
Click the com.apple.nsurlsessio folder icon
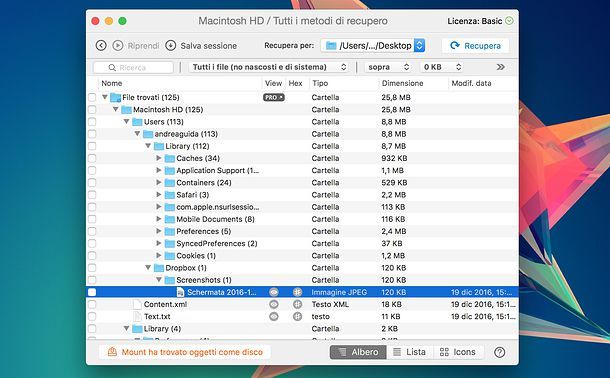pyautogui.click(x=170, y=207)
